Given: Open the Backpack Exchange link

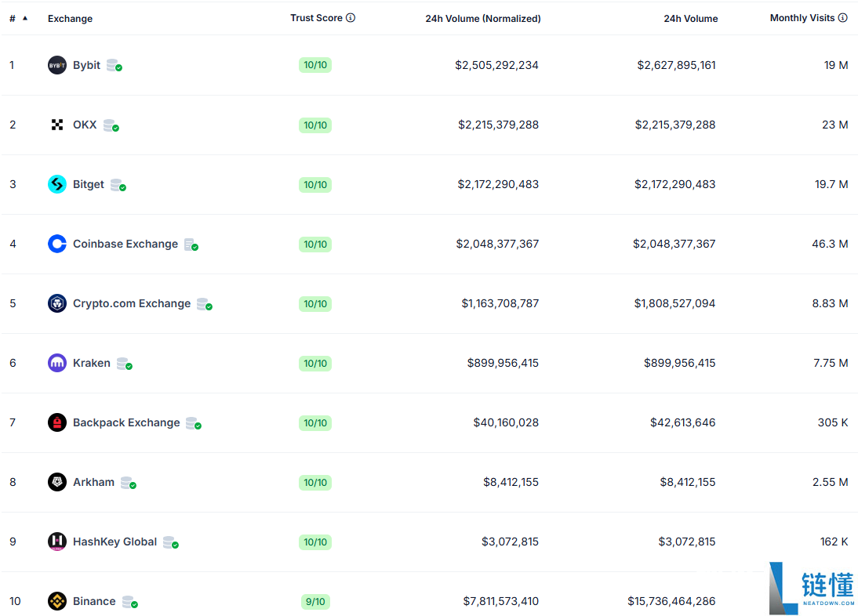Looking at the screenshot, I should point(126,422).
